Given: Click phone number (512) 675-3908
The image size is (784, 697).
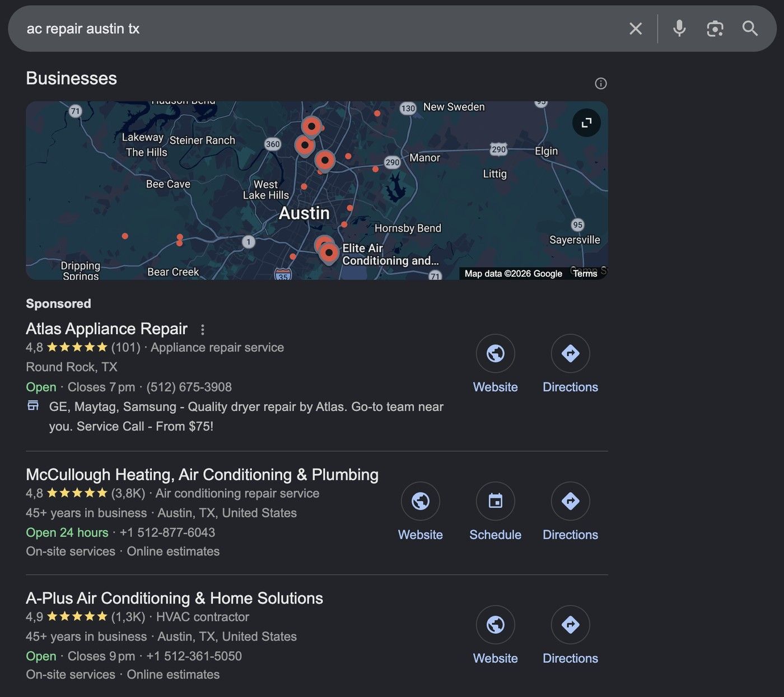Looking at the screenshot, I should pyautogui.click(x=189, y=387).
